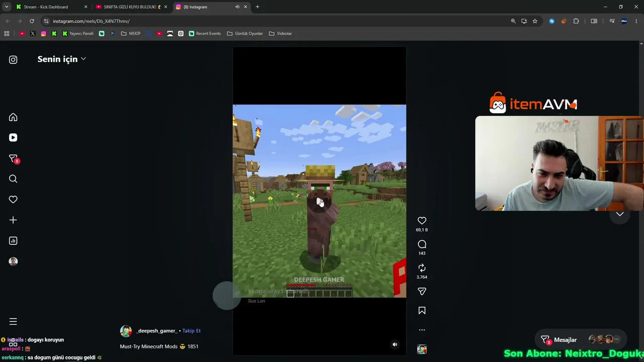
Task: Close the Instagram browser tab
Action: coord(246,7)
